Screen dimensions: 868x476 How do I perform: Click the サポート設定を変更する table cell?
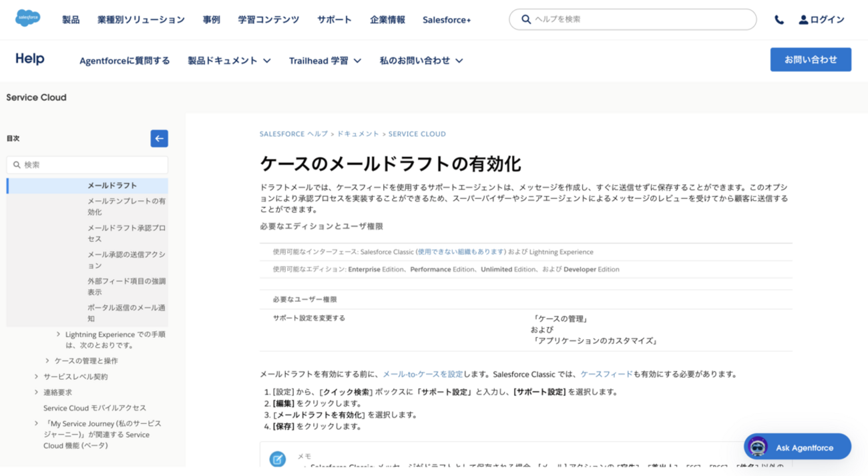click(x=309, y=318)
